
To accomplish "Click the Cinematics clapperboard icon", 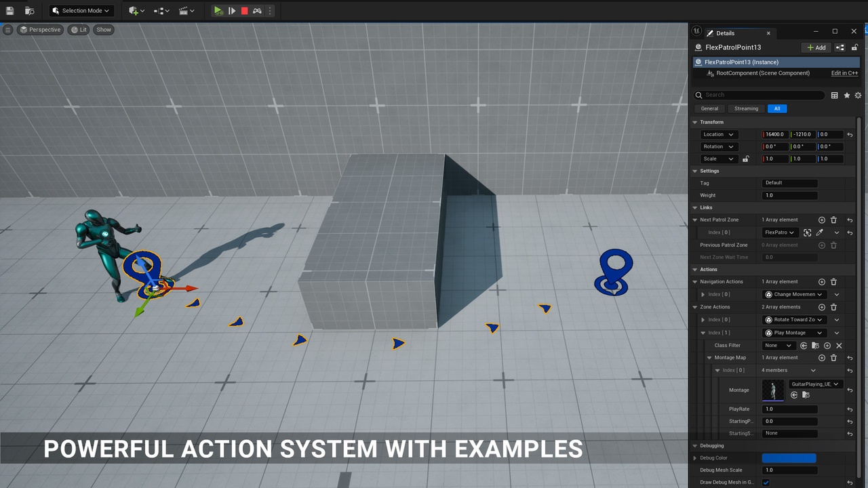I will [x=184, y=10].
